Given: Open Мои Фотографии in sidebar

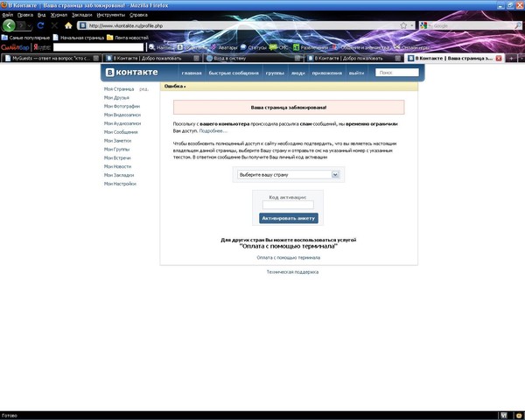Looking at the screenshot, I should pyautogui.click(x=122, y=106).
